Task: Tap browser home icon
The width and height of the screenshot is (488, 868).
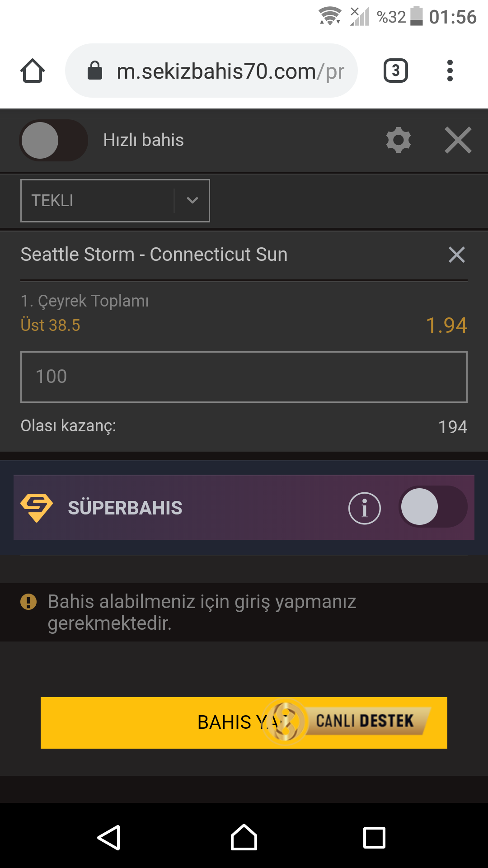Action: (33, 71)
